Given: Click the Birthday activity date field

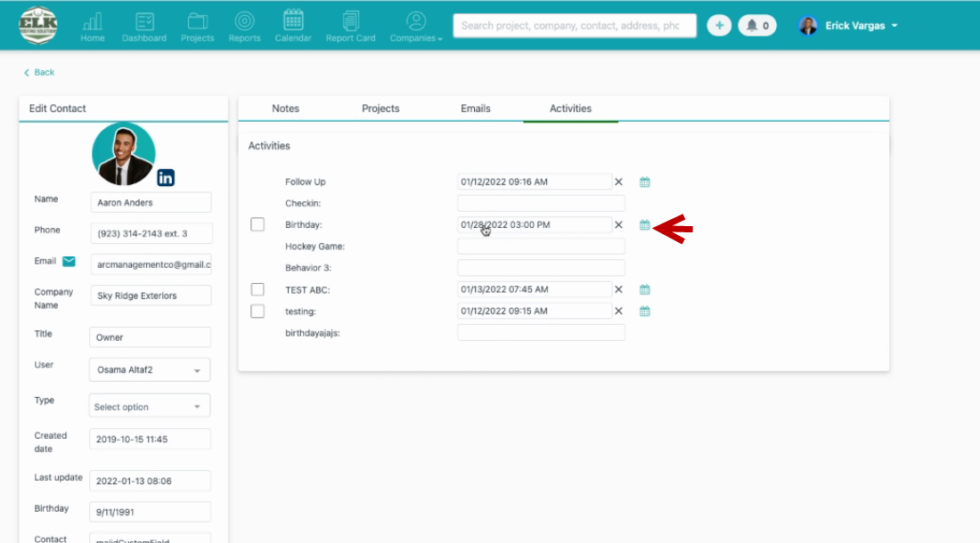Looking at the screenshot, I should (535, 224).
